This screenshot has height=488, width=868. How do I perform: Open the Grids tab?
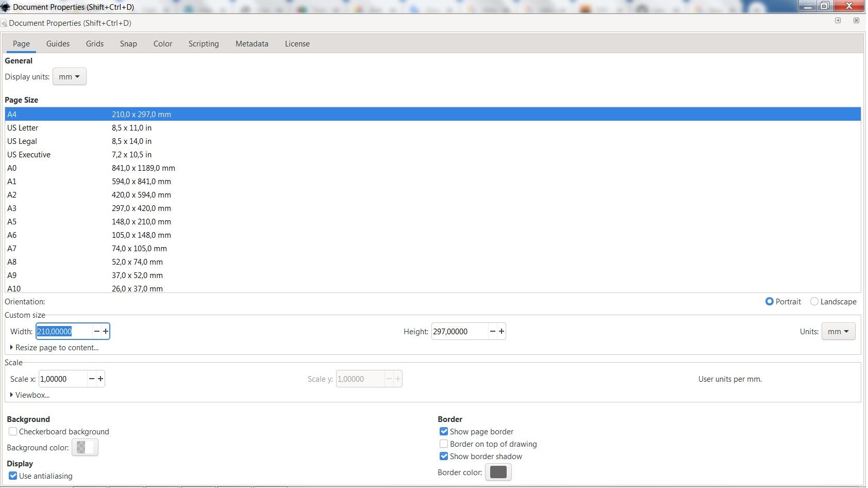95,44
